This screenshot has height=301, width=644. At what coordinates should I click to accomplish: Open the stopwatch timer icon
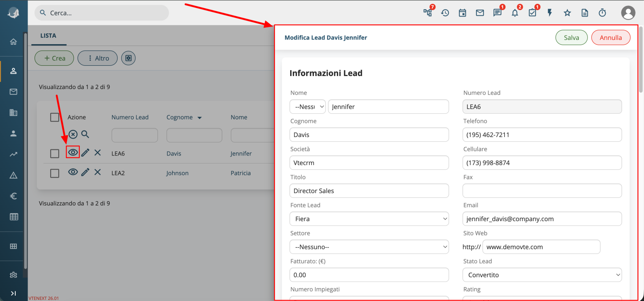(602, 13)
